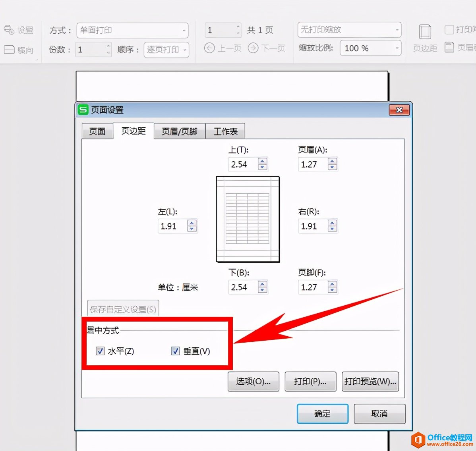Open the 顺序 逐页打印 dropdown

[x=166, y=50]
